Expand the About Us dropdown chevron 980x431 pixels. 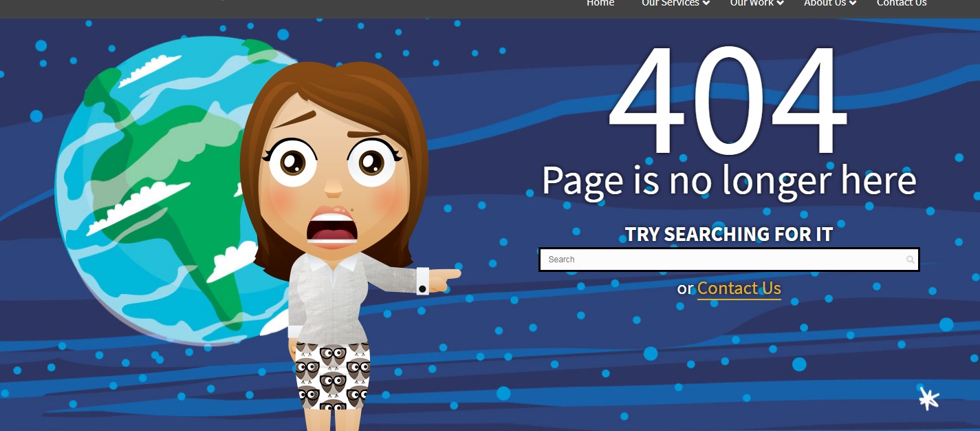click(x=853, y=3)
